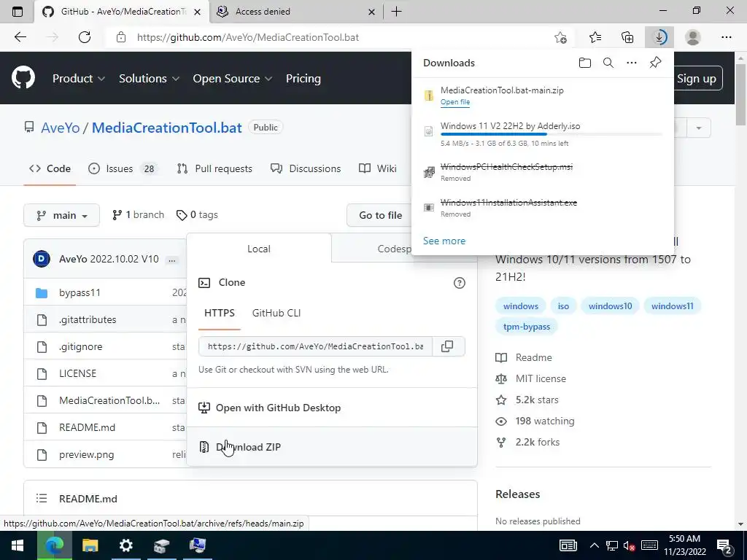747x560 pixels.
Task: Click the 1 branch link
Action: 139,215
